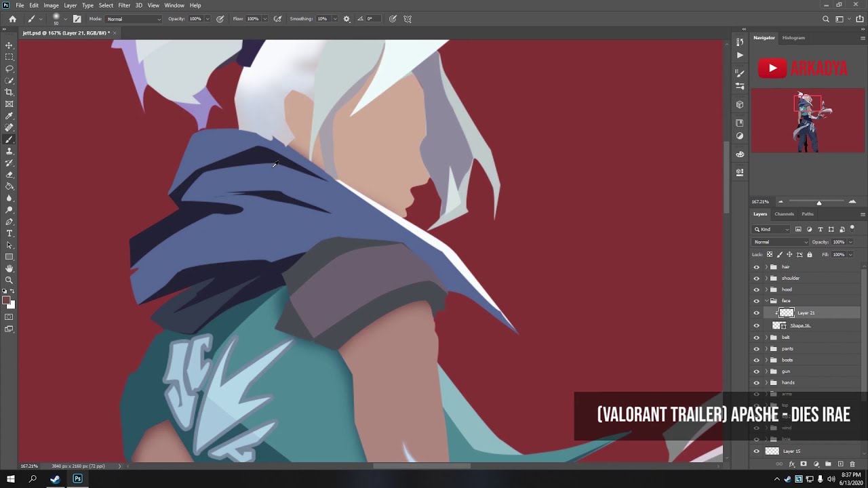Open the smoothing options gear
The image size is (868, 488).
click(x=347, y=19)
